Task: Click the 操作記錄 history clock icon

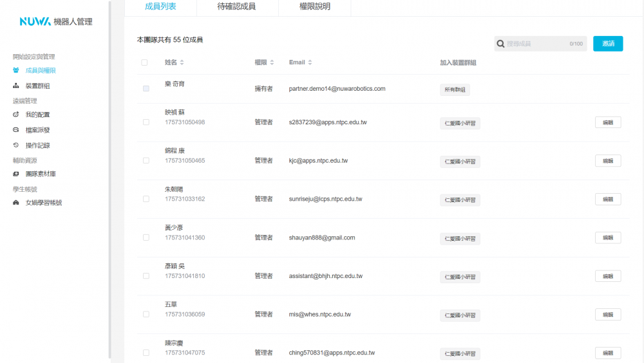Action: 15,145
